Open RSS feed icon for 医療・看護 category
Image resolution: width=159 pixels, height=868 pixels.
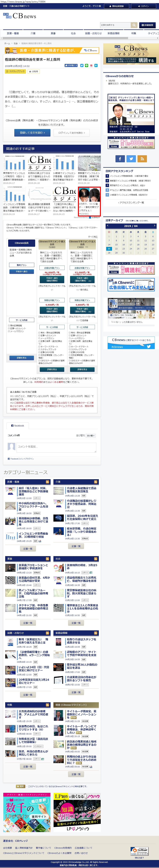tap(48, 482)
